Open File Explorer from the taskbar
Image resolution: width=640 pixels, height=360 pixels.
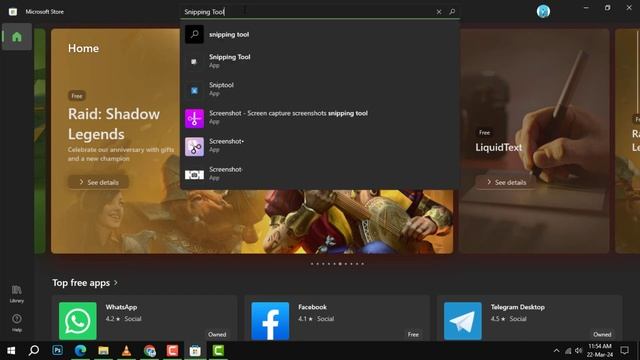pos(103,351)
